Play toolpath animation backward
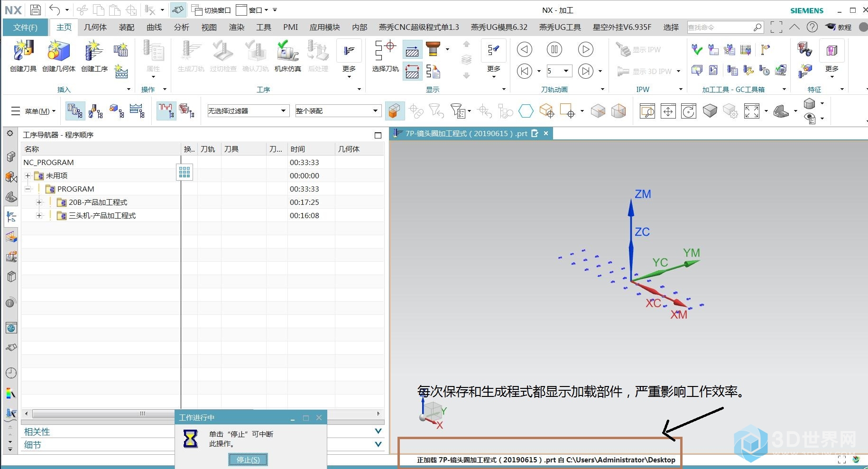Viewport: 868px width, 469px height. [524, 49]
